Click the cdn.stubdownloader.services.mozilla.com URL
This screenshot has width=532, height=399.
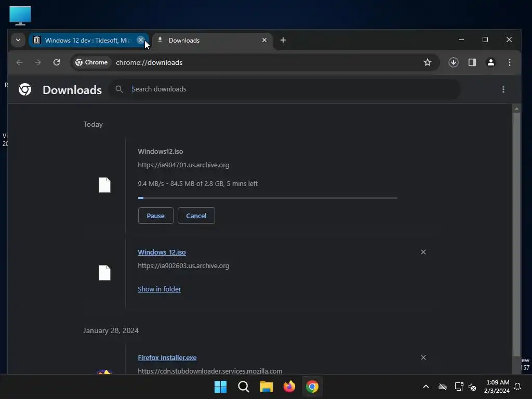[x=210, y=371]
